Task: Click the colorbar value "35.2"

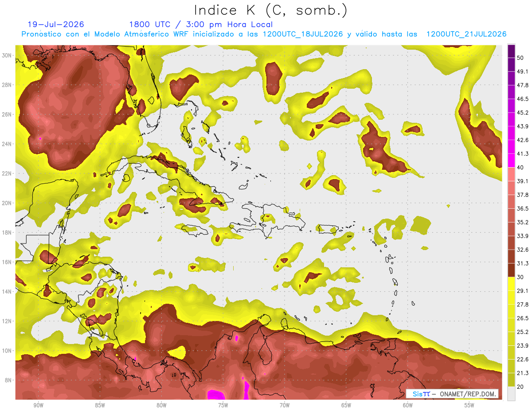Action: (x=523, y=222)
